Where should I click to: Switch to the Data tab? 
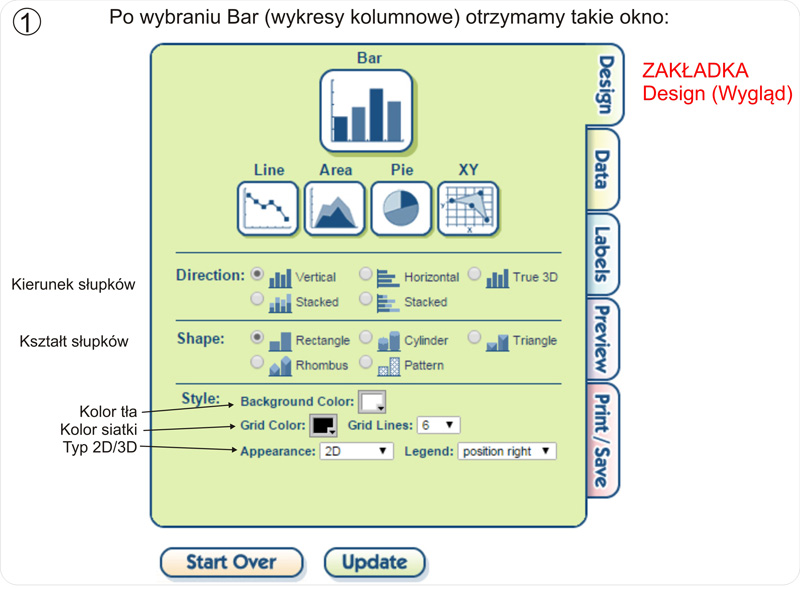[x=602, y=170]
